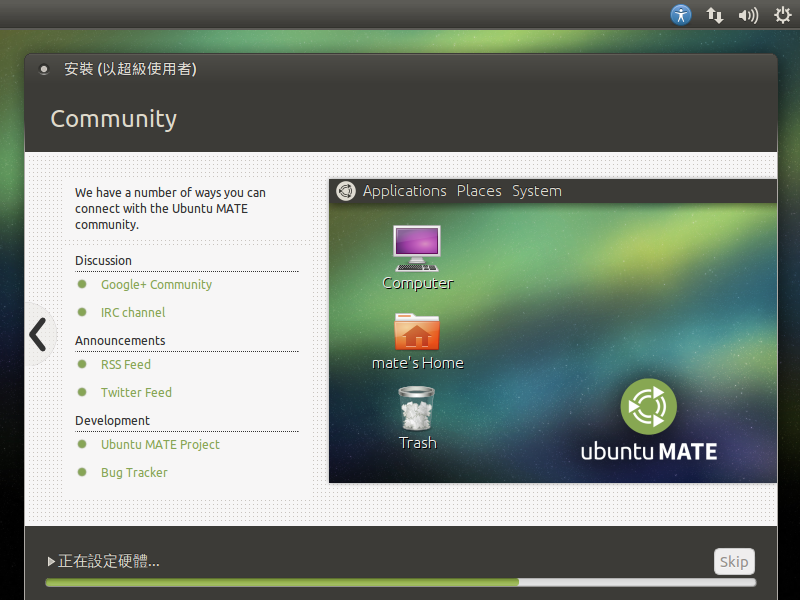The height and width of the screenshot is (600, 800).
Task: Open the System menu in the screenshot
Action: point(537,191)
